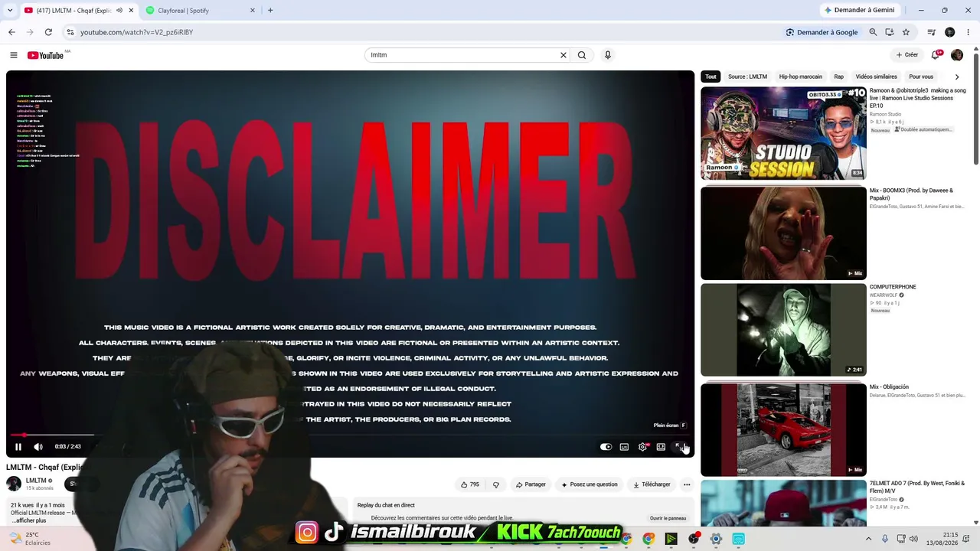Close the LMLTM YouTube browser tab
This screenshot has height=551, width=980.
(x=131, y=11)
